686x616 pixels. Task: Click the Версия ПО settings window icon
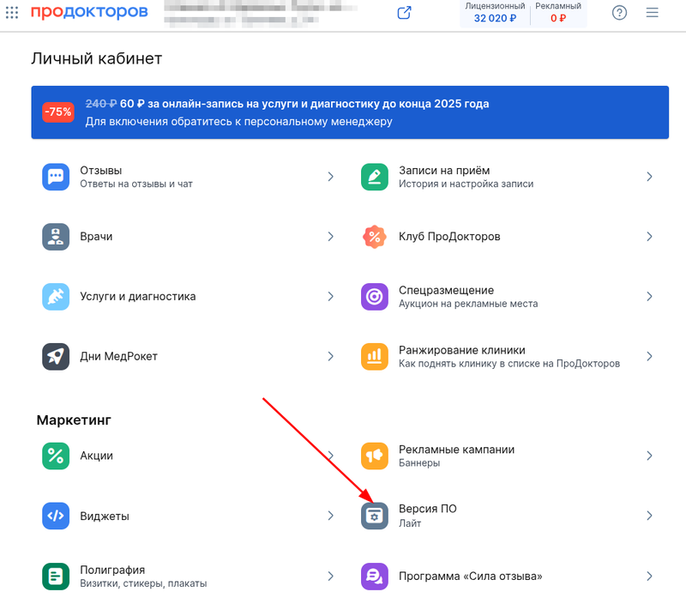(375, 516)
